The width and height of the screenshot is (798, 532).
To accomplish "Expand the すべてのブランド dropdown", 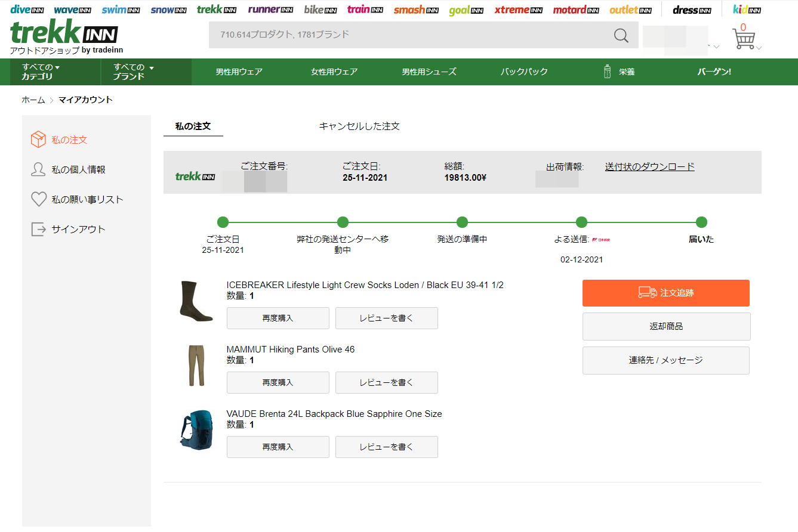I will [133, 71].
